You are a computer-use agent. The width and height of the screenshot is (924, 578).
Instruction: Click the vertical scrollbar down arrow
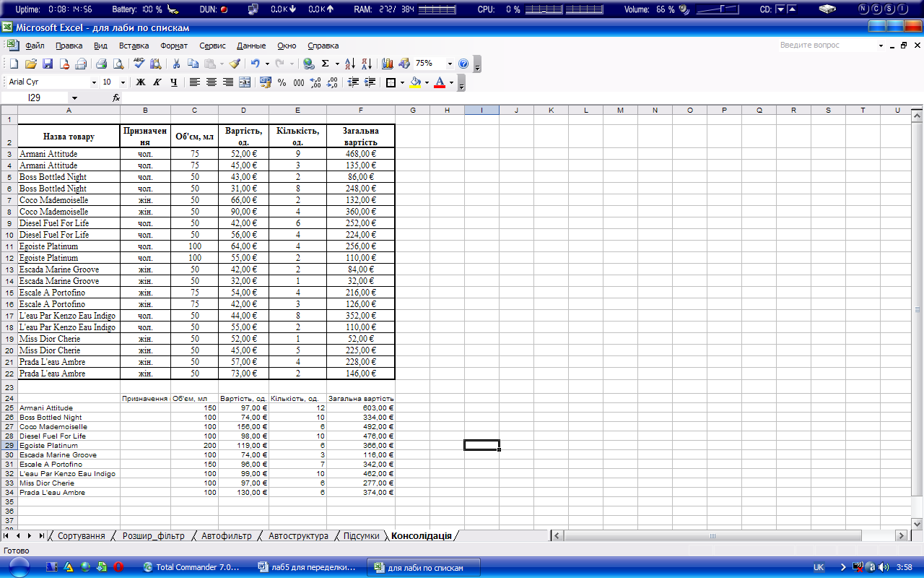click(918, 524)
